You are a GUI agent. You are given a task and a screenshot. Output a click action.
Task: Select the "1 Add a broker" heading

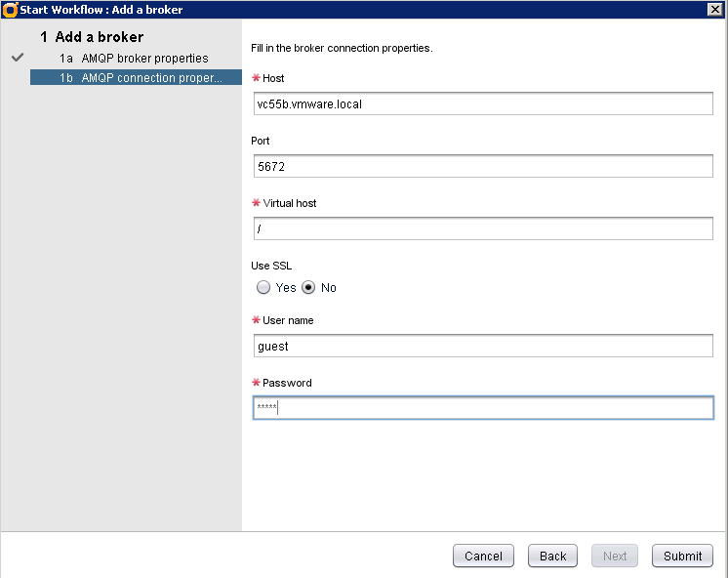point(92,37)
